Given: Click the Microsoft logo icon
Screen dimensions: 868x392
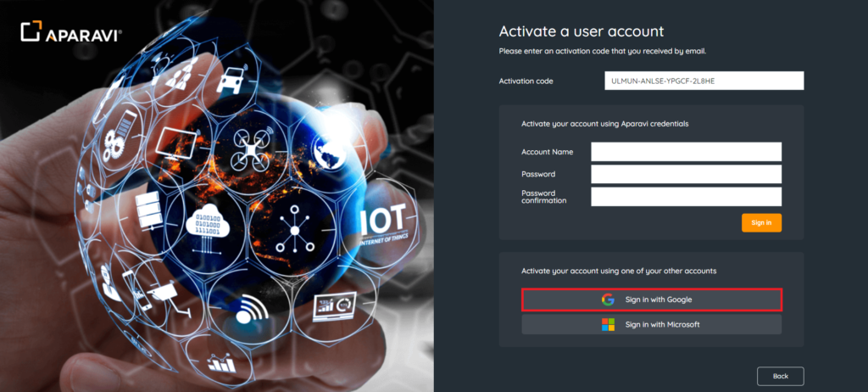Looking at the screenshot, I should pos(608,324).
